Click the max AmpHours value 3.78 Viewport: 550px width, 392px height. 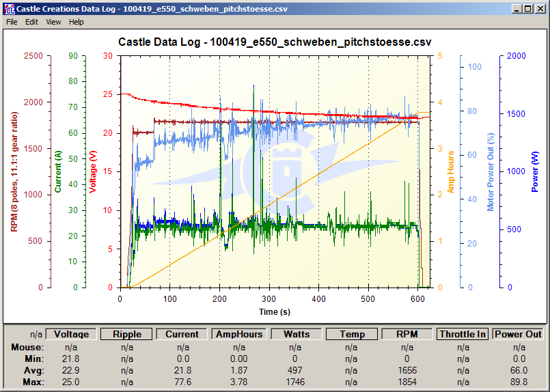pos(239,382)
